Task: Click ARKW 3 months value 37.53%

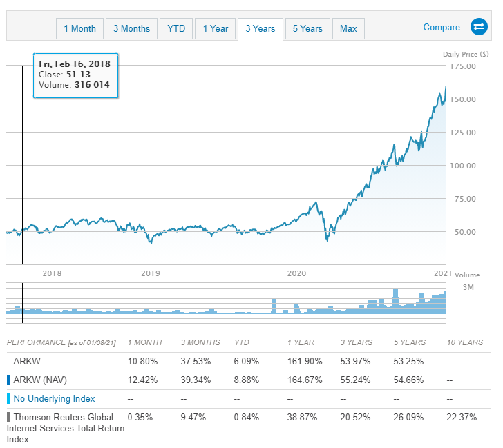Action: coord(196,362)
